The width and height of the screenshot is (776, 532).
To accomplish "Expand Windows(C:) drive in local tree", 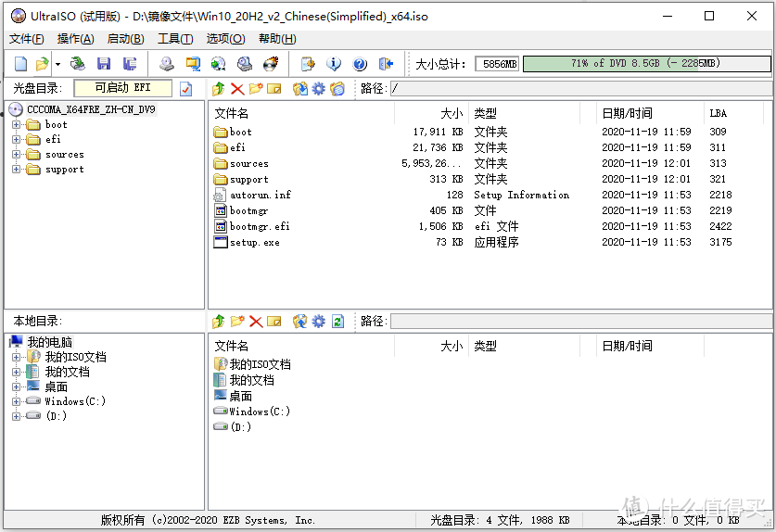I will coord(17,401).
